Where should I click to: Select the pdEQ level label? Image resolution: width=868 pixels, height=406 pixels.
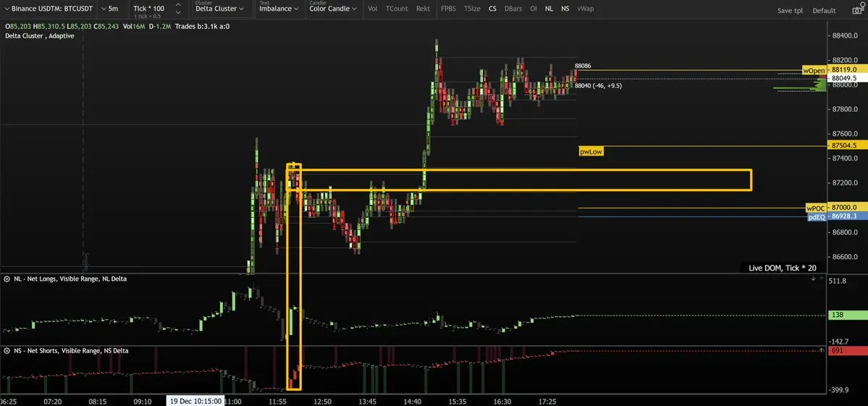[x=817, y=217]
